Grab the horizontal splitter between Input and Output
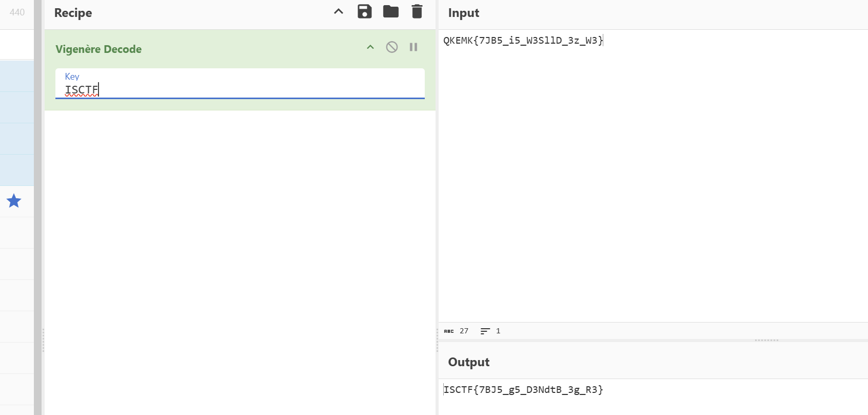The width and height of the screenshot is (868, 415). 766,340
